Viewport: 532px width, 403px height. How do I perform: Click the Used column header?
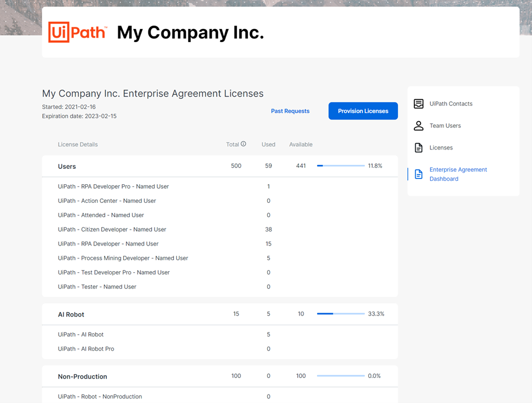point(268,144)
